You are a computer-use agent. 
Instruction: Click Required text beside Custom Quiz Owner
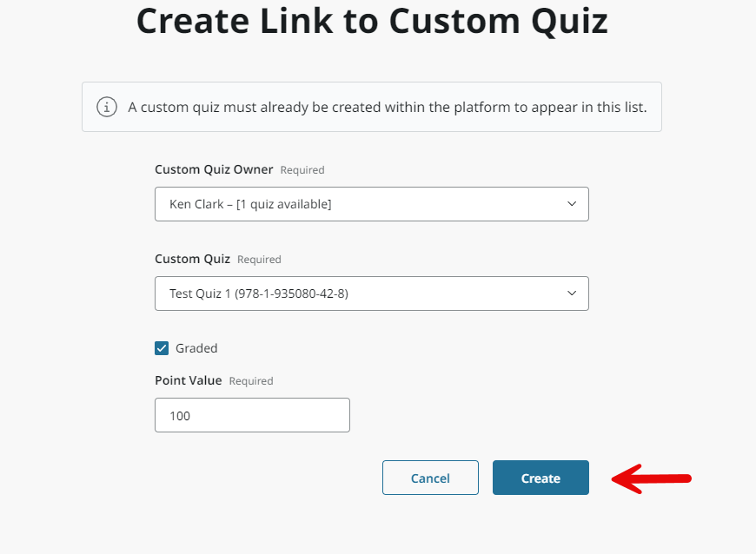tap(302, 170)
